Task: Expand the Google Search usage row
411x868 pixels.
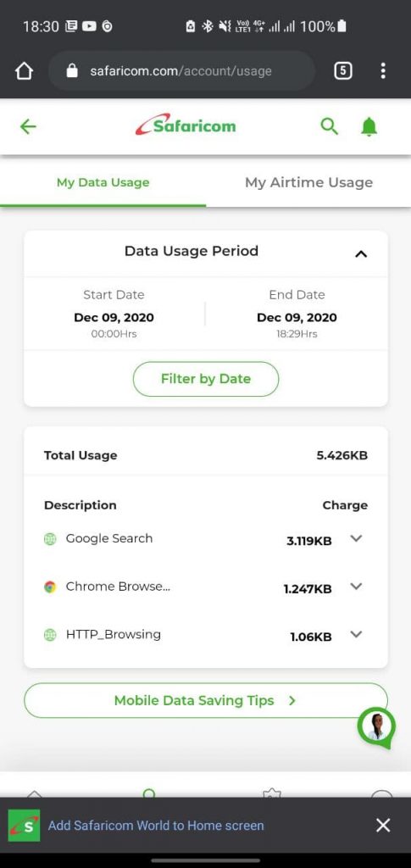Action: (356, 538)
